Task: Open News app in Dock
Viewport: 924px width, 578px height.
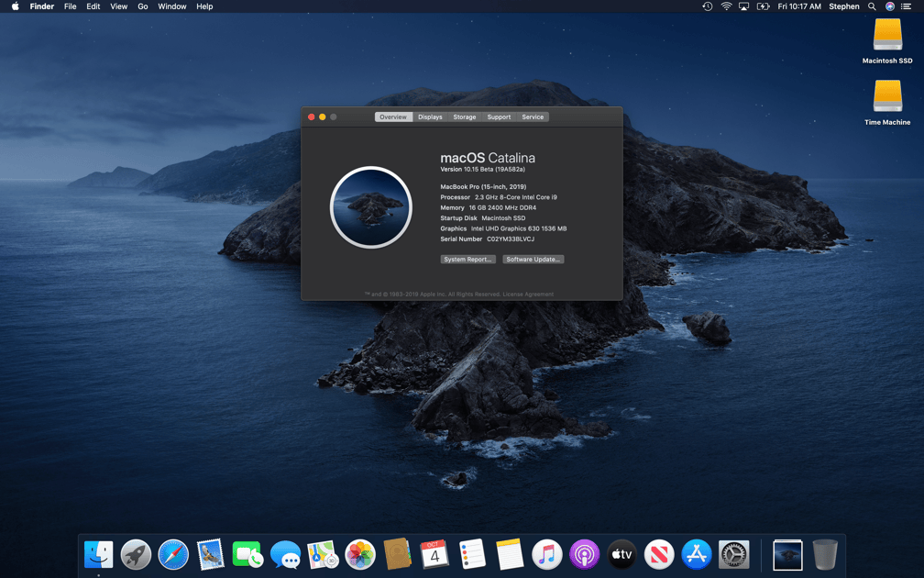Action: coord(659,554)
